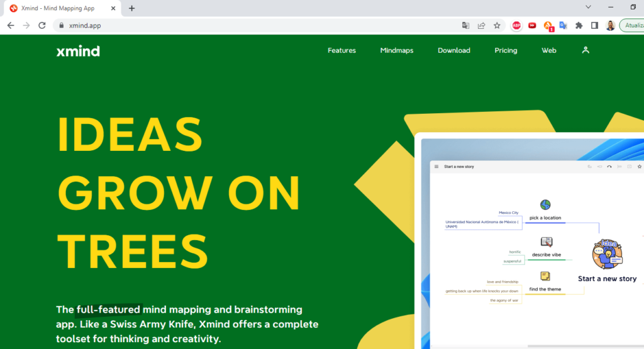Click the 'Mexico City' subtopic
Viewport: 644px width, 349px height.
click(508, 213)
